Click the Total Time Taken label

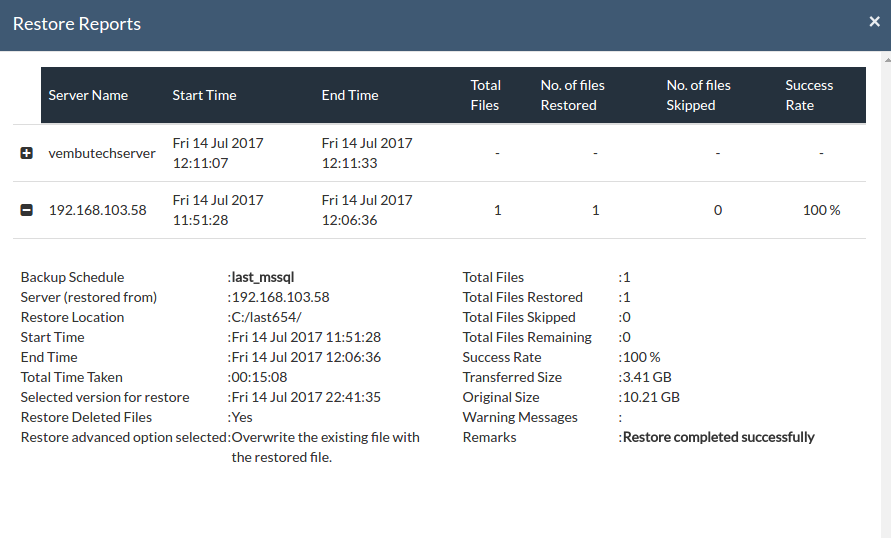click(x=72, y=377)
